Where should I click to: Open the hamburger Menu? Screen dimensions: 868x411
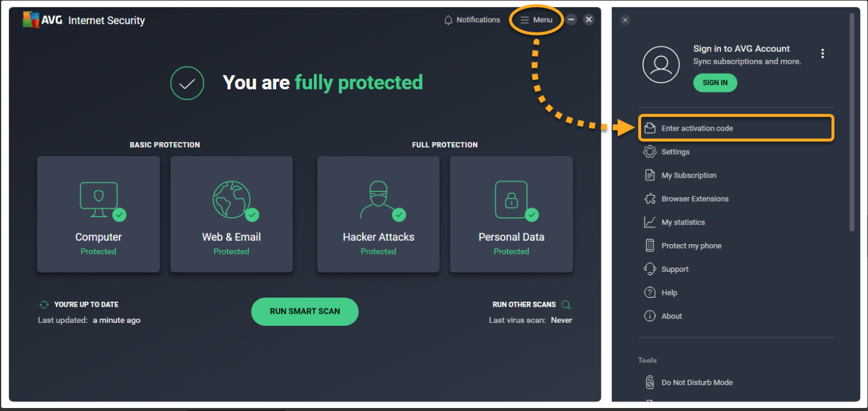(536, 20)
